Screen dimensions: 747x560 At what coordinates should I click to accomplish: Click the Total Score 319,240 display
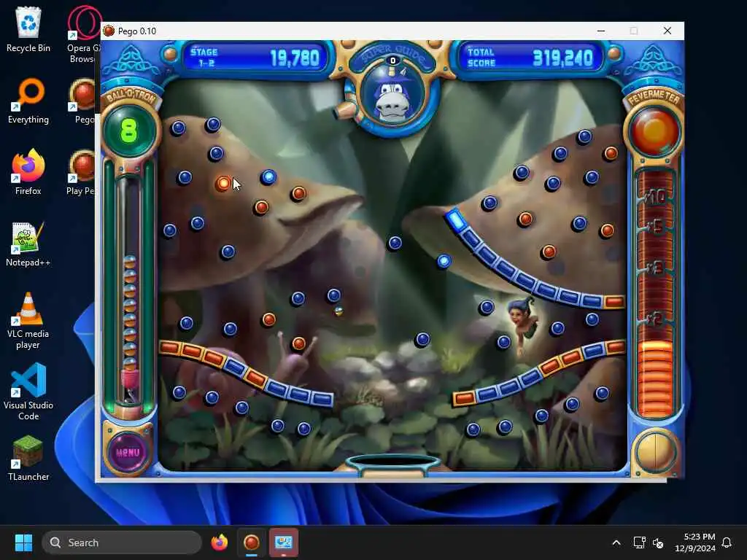tap(531, 58)
